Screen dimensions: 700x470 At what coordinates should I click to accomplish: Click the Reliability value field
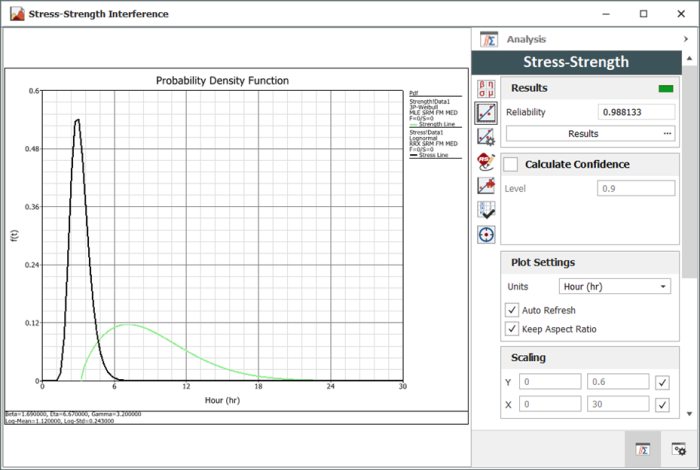click(636, 112)
